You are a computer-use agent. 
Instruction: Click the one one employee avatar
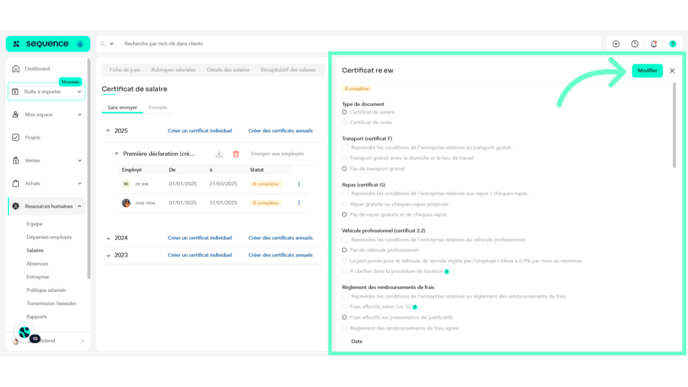[126, 203]
